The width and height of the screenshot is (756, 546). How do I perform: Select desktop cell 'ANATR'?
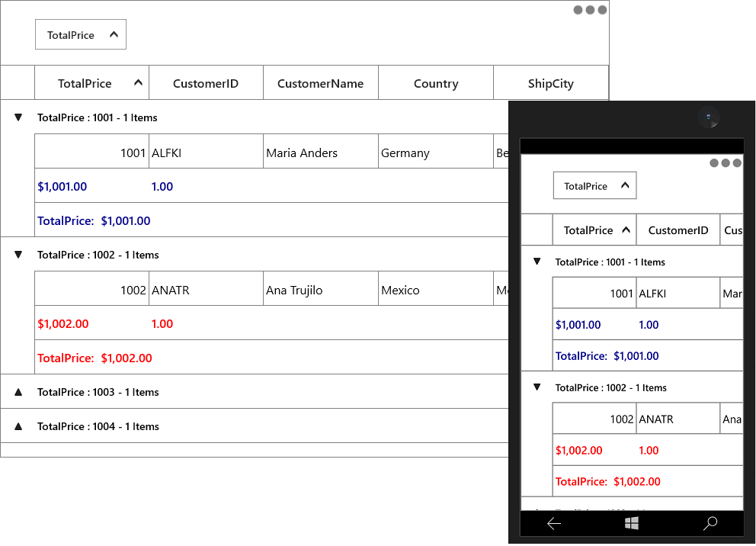click(x=206, y=290)
